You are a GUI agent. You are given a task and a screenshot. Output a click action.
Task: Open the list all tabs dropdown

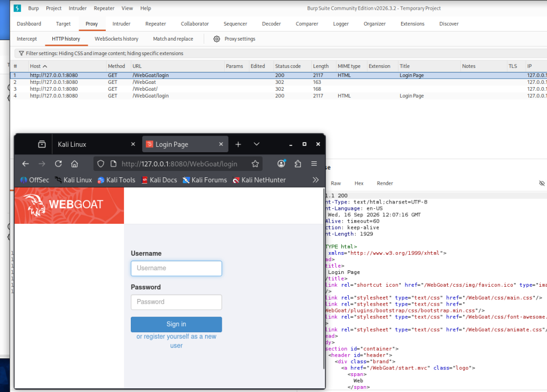click(x=256, y=144)
